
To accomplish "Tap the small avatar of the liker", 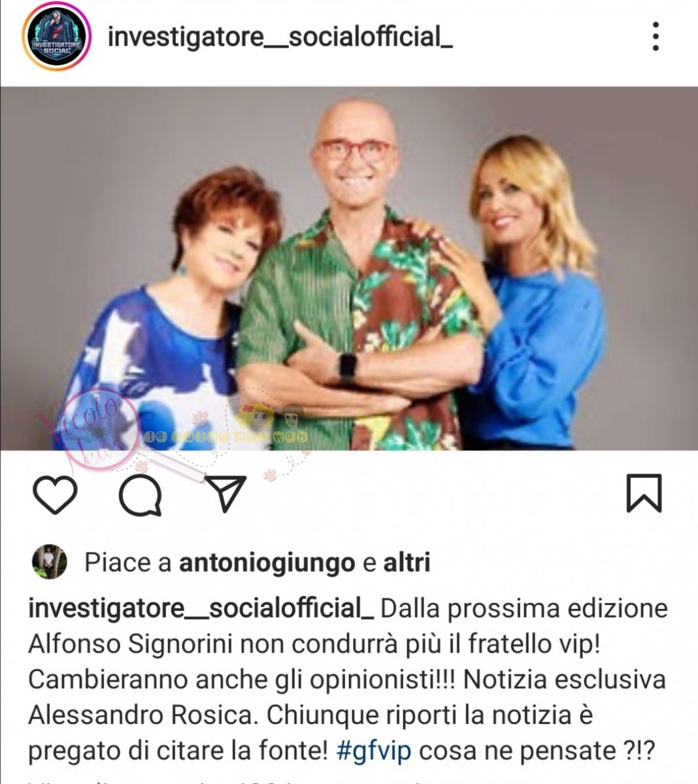I will pyautogui.click(x=50, y=562).
